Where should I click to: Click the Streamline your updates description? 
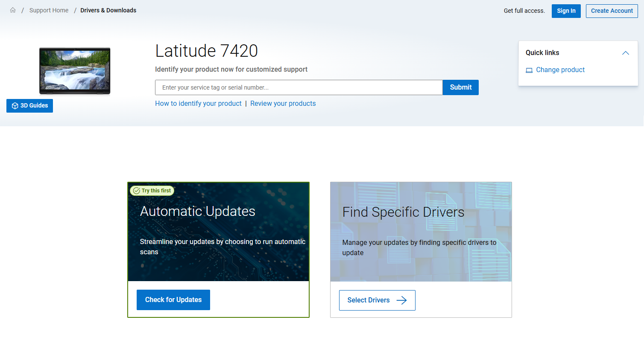(x=223, y=247)
